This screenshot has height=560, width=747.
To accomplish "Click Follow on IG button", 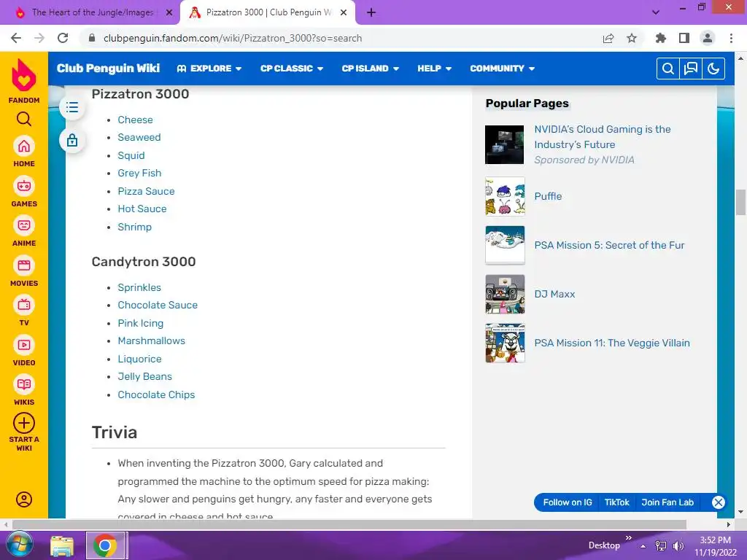I will coord(568,502).
